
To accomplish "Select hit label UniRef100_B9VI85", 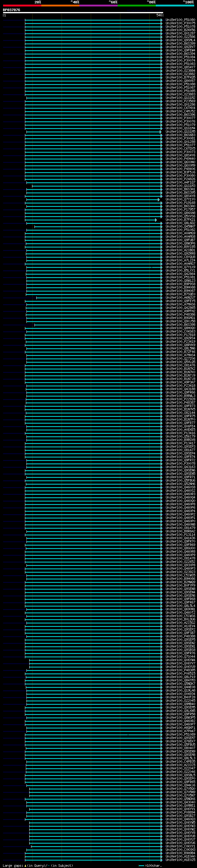I will point(180,247).
